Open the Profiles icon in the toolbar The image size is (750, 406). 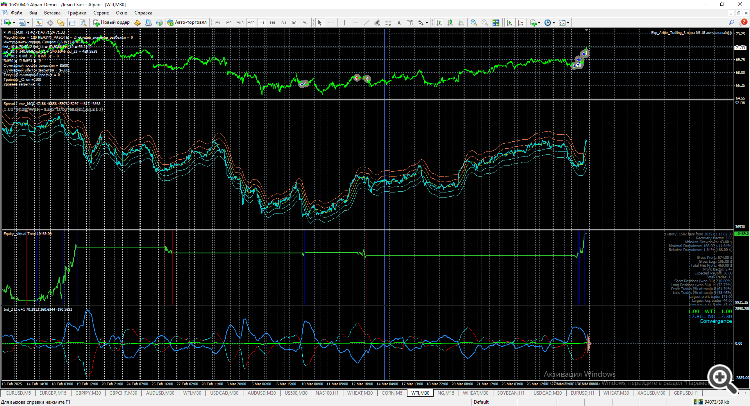pos(22,22)
